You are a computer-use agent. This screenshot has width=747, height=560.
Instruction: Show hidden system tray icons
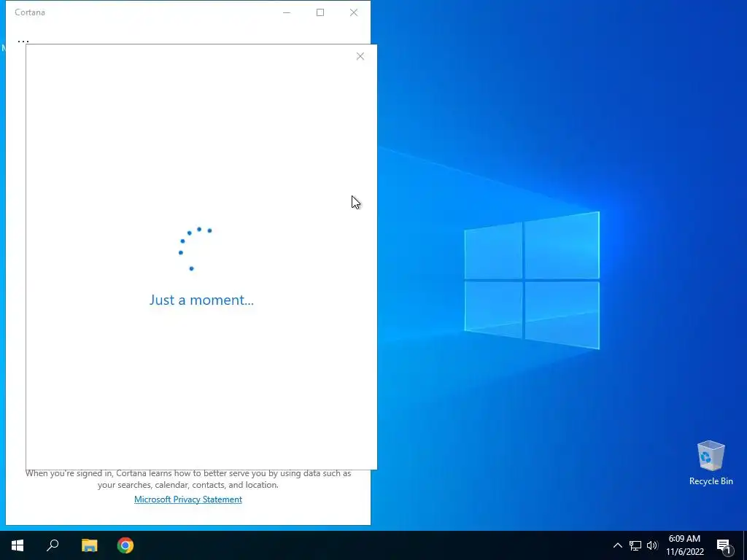tap(617, 545)
